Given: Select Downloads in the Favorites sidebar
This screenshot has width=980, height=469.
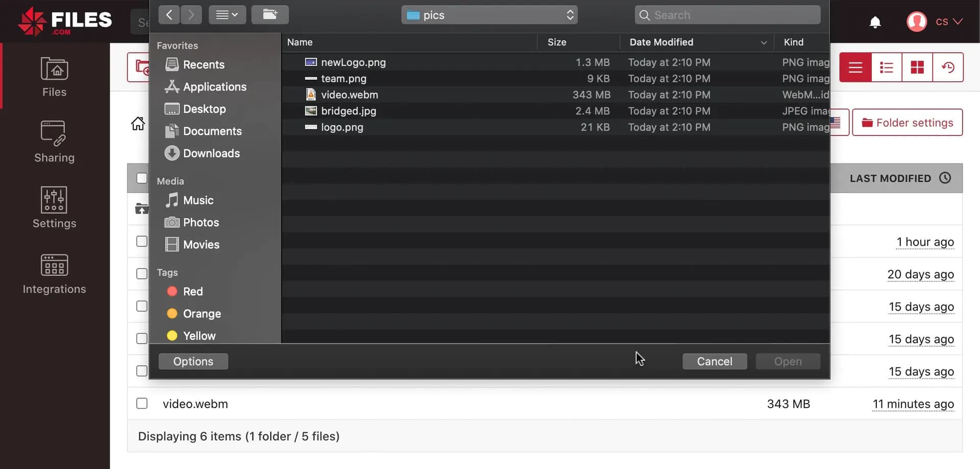Looking at the screenshot, I should coord(211,153).
